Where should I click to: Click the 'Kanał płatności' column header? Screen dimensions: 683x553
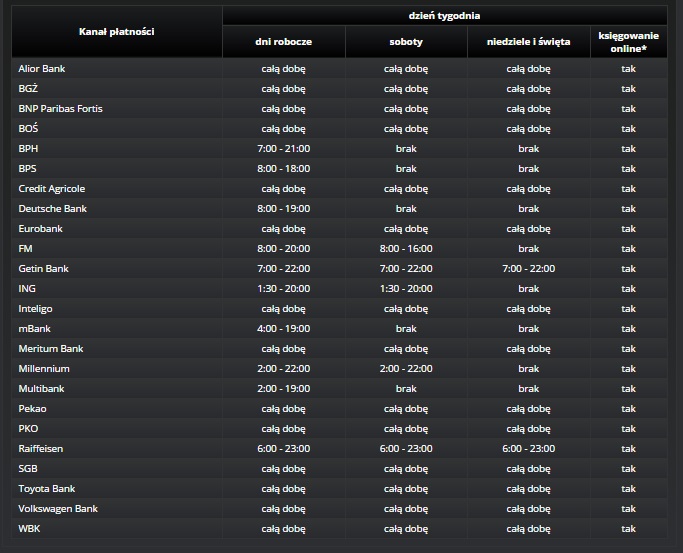point(116,31)
